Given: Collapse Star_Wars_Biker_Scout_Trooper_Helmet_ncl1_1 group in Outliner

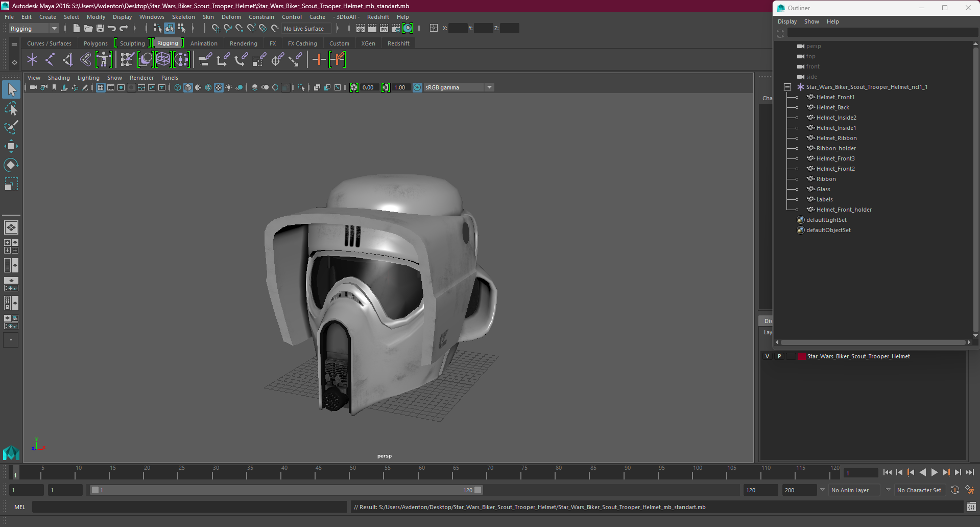Looking at the screenshot, I should (787, 87).
